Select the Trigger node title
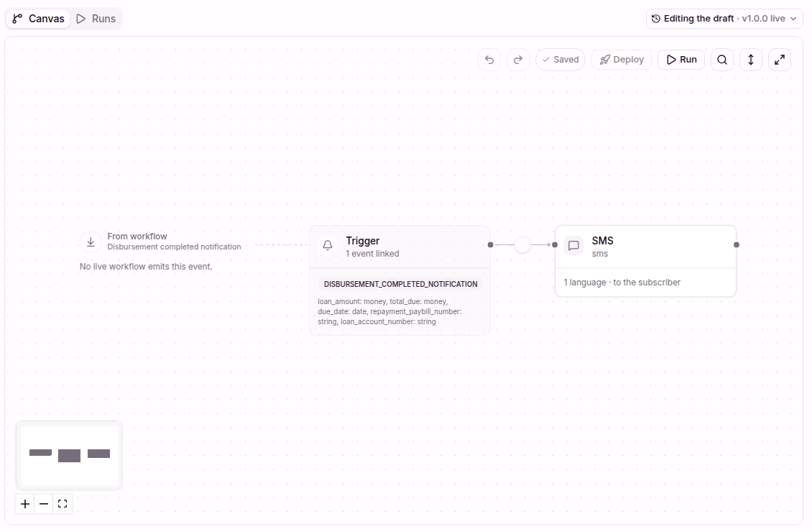This screenshot has width=812, height=532. (x=362, y=241)
